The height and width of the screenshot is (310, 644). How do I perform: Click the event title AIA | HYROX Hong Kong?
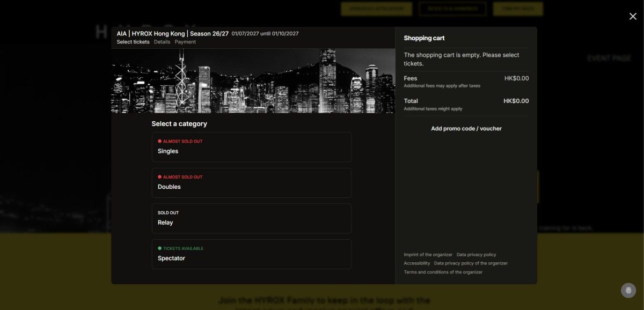point(173,33)
